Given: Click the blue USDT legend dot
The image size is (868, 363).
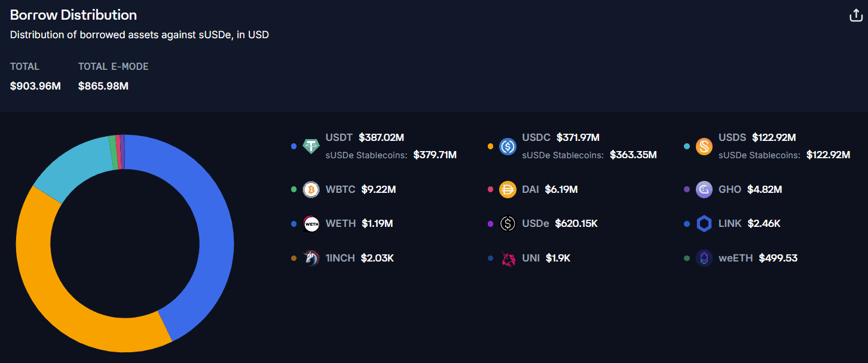Looking at the screenshot, I should 294,146.
